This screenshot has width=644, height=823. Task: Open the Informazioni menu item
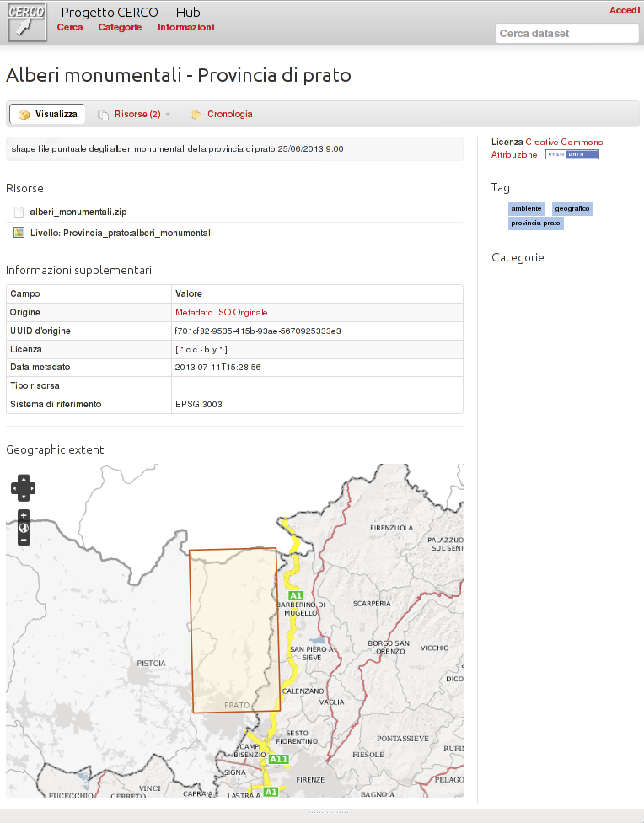tap(185, 27)
